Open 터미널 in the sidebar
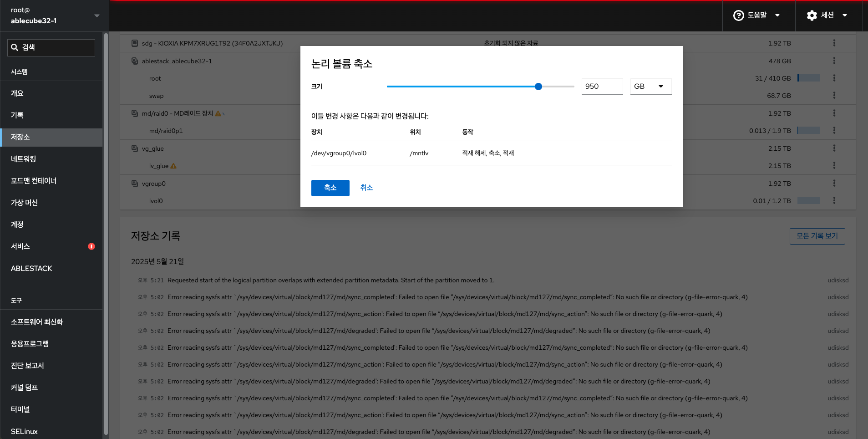 click(x=20, y=409)
